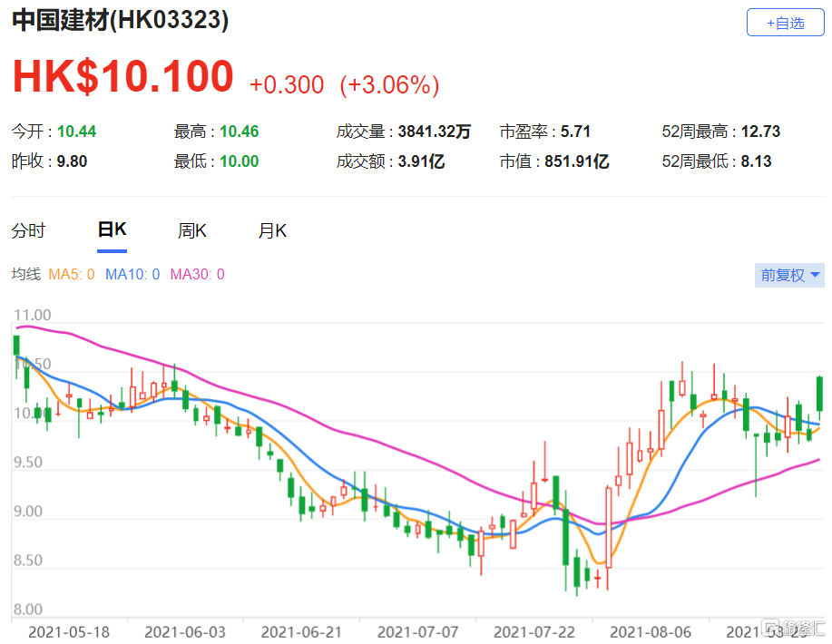Click the 昨收 value 9.80
Screen dimensions: 832x644
pos(73,161)
